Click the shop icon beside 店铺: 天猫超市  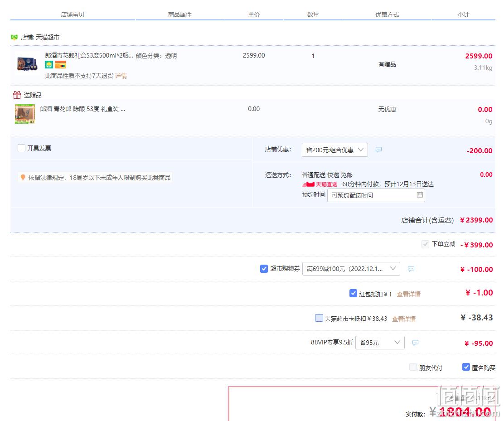[x=14, y=37]
